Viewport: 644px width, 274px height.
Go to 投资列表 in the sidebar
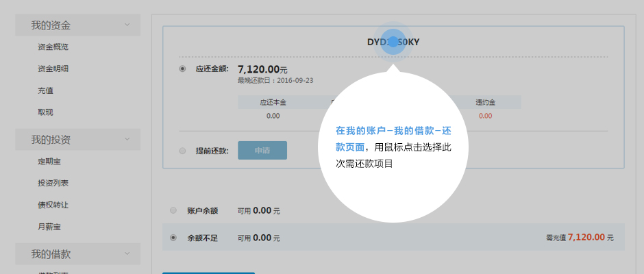53,183
